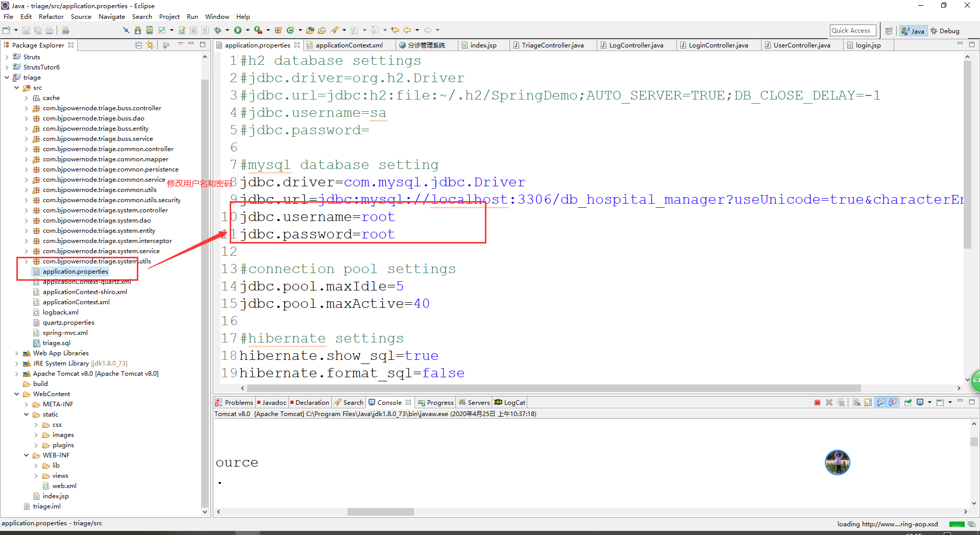Click the Print icon in toolbar
Viewport: 980px width, 535px height.
[x=49, y=30]
